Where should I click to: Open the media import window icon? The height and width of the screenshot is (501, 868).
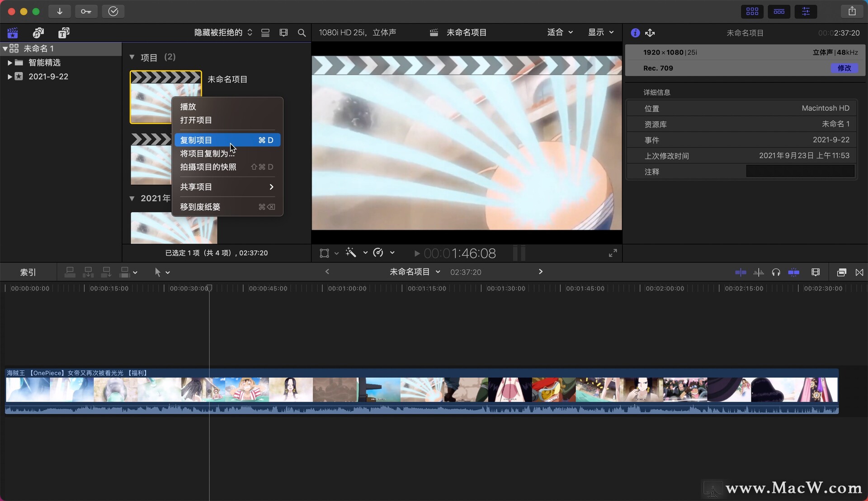click(x=60, y=11)
